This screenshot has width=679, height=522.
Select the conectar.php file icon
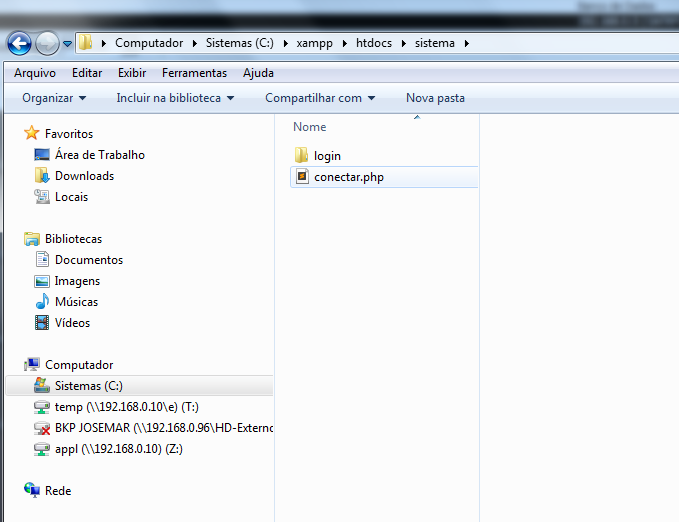[x=302, y=176]
